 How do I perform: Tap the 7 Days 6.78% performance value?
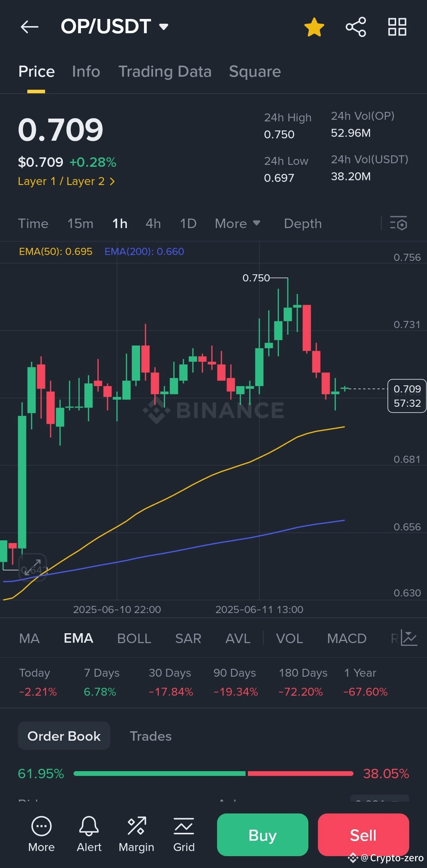[x=100, y=692]
